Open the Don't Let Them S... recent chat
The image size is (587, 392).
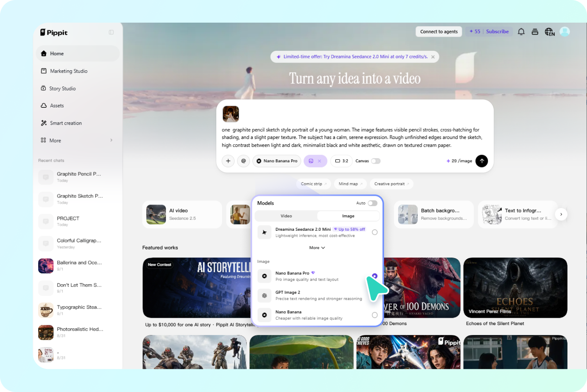78,288
